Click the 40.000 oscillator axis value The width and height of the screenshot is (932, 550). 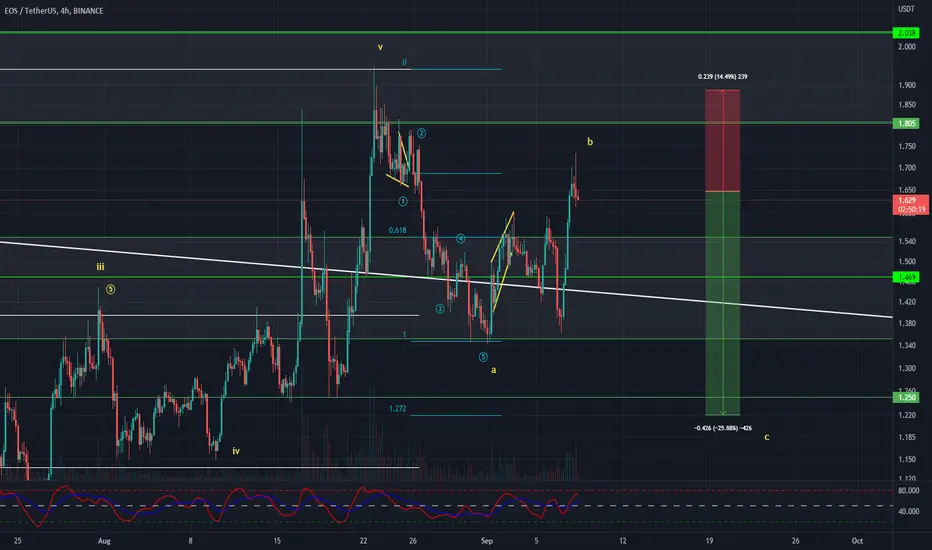909,511
